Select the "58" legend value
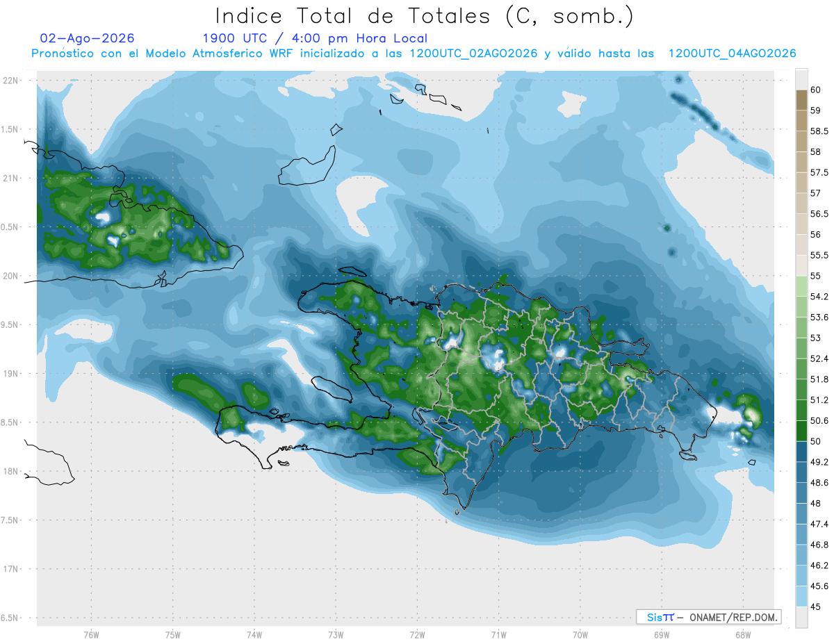This screenshot has height=644, width=834. point(816,152)
